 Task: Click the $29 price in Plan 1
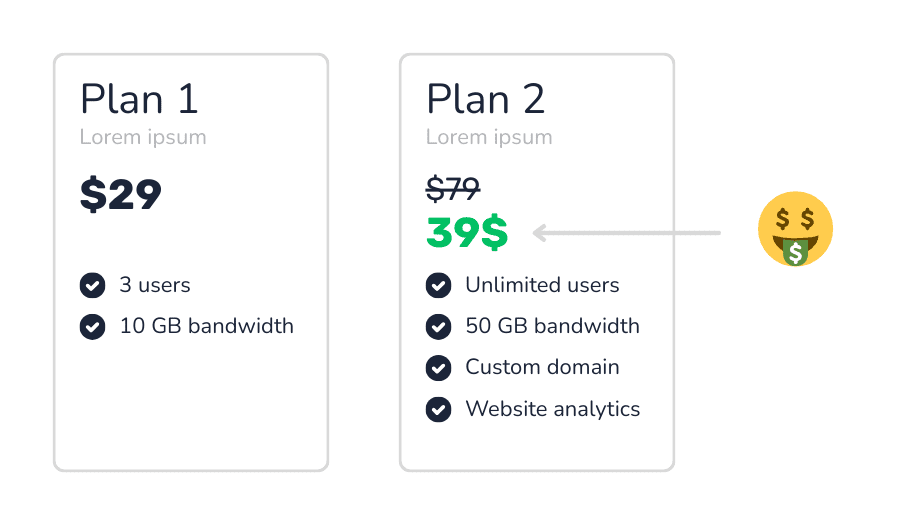tap(121, 195)
